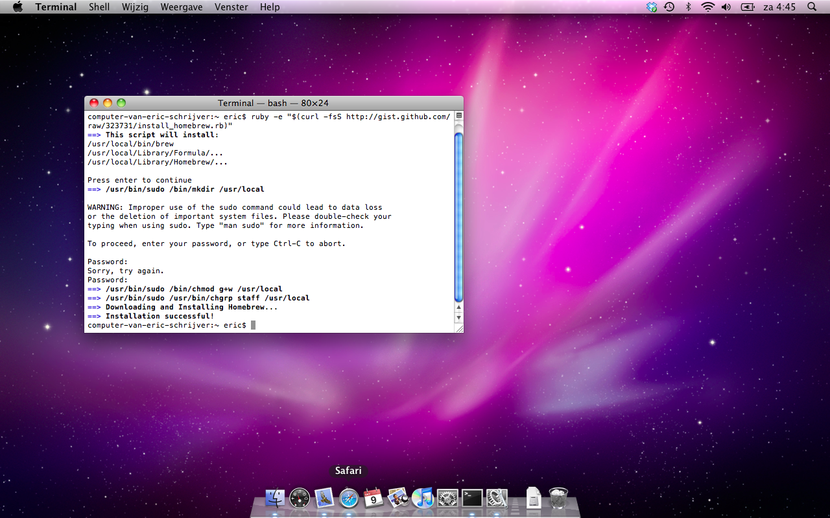The image size is (830, 518).
Task: Open Spotlight search magnifier
Action: click(812, 7)
